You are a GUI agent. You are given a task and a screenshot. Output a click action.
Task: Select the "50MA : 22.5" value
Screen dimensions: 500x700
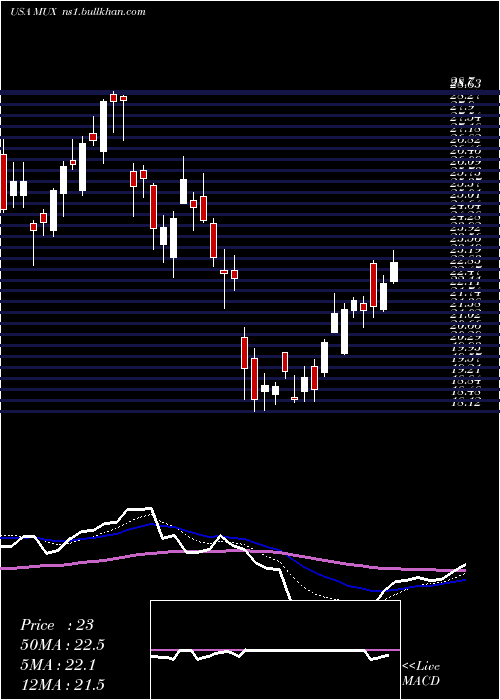(x=63, y=645)
